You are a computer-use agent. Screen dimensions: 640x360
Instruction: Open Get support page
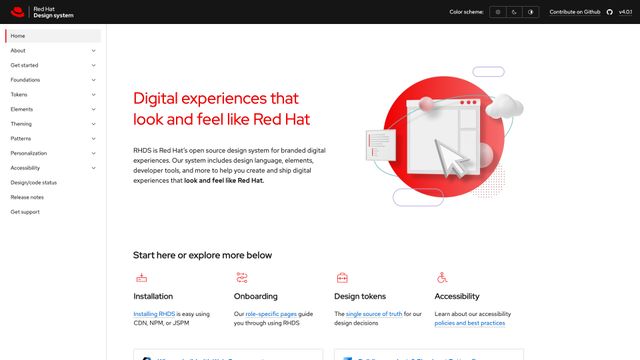25,212
